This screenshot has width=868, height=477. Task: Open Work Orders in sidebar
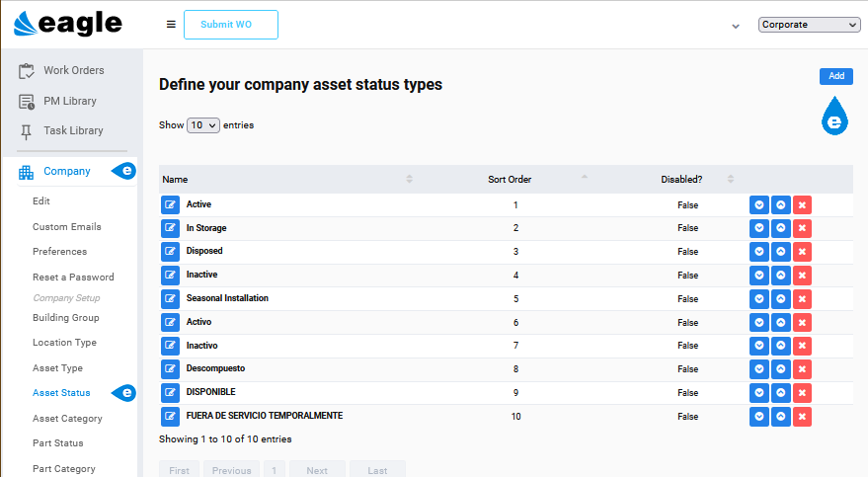click(74, 70)
